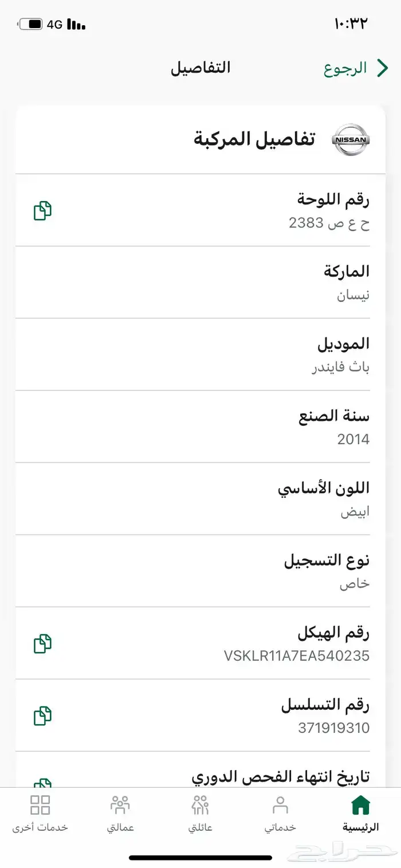Copy the plate number (رقم اللوحة)
Viewport: 401px width, 868px height.
click(42, 211)
